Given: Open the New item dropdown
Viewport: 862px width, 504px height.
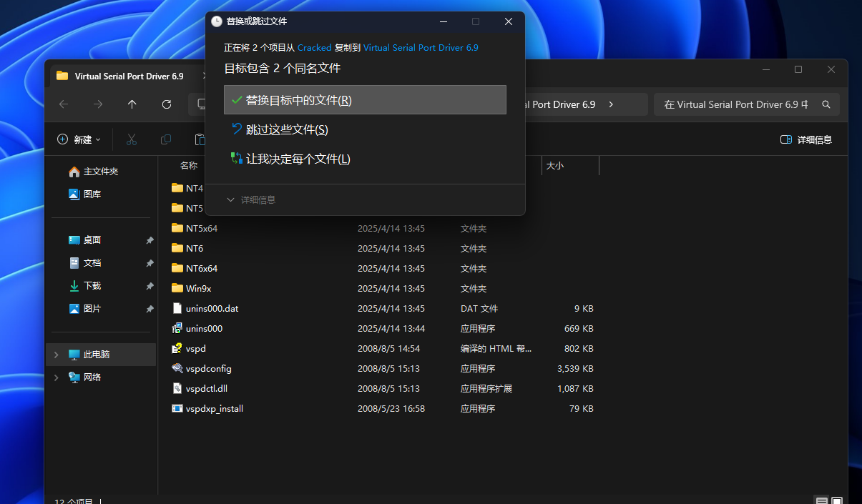Looking at the screenshot, I should pos(79,139).
